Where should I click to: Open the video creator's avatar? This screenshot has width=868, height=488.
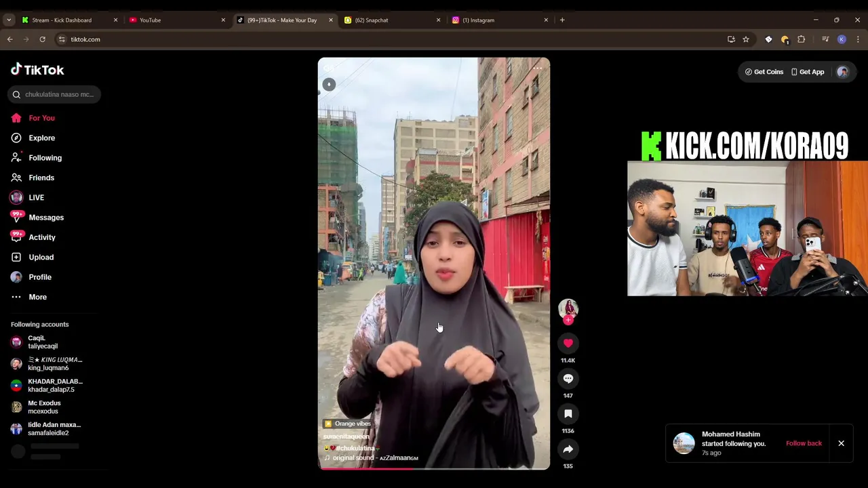point(568,308)
